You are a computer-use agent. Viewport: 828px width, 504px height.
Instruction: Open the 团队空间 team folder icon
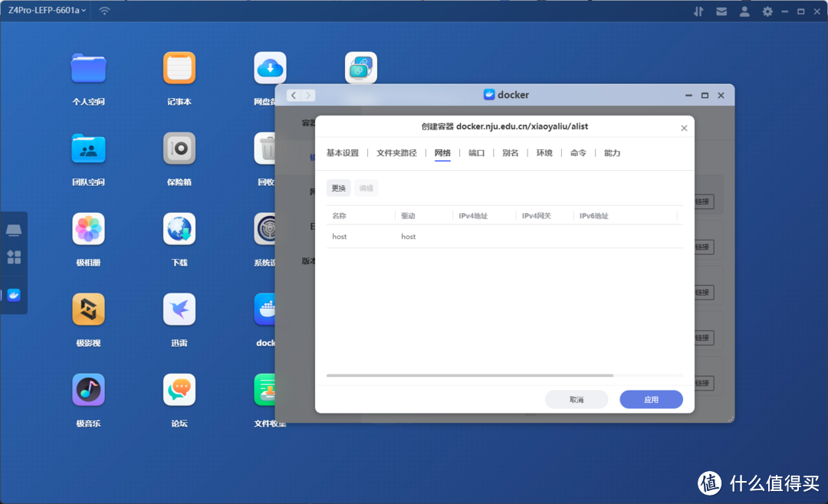[88, 149]
